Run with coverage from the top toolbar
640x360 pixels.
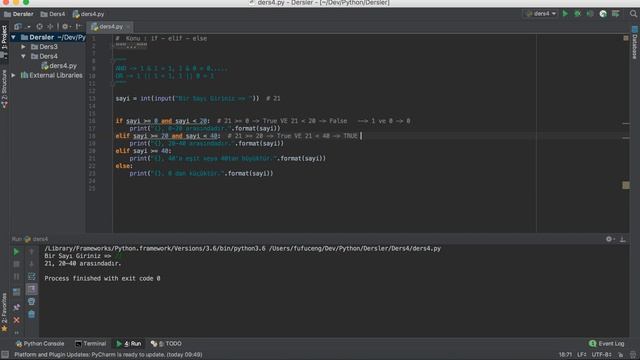pyautogui.click(x=590, y=13)
